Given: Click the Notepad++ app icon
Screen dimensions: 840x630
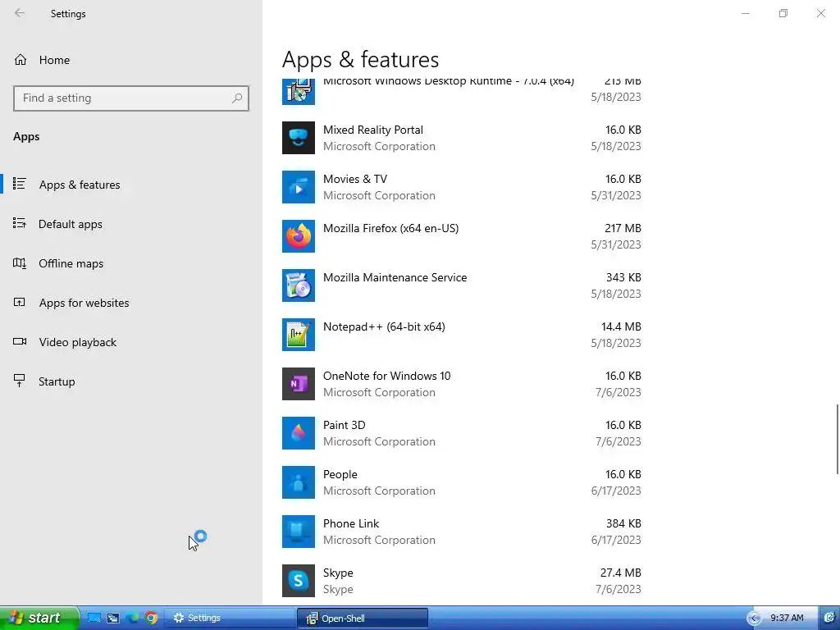Looking at the screenshot, I should [x=299, y=335].
